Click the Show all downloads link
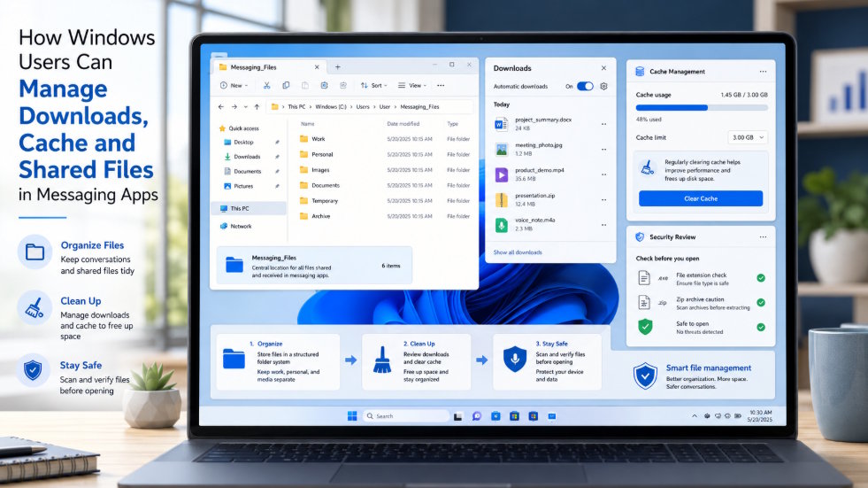Image resolution: width=868 pixels, height=488 pixels. 518,252
